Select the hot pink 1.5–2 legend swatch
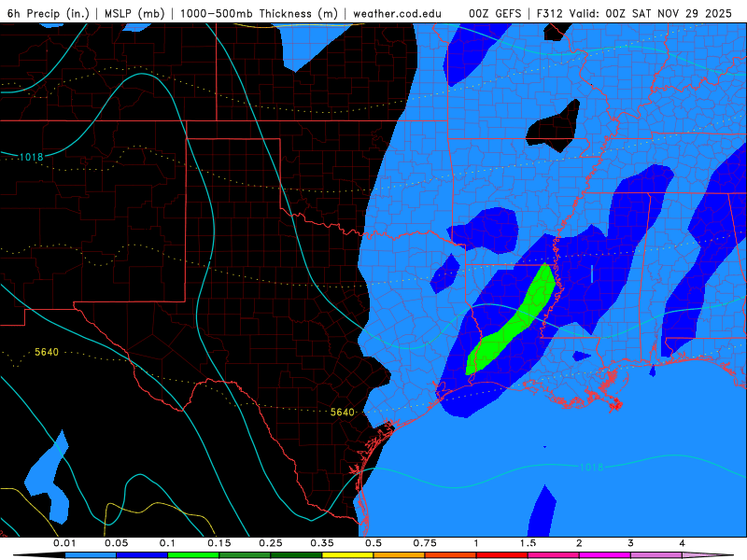 (554, 555)
